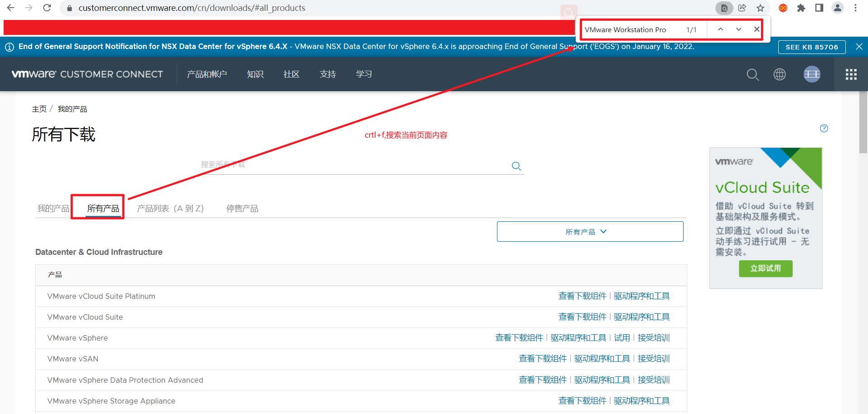Viewport: 868px width, 414px height.
Task: Click the share icon in the address bar
Action: tap(742, 8)
